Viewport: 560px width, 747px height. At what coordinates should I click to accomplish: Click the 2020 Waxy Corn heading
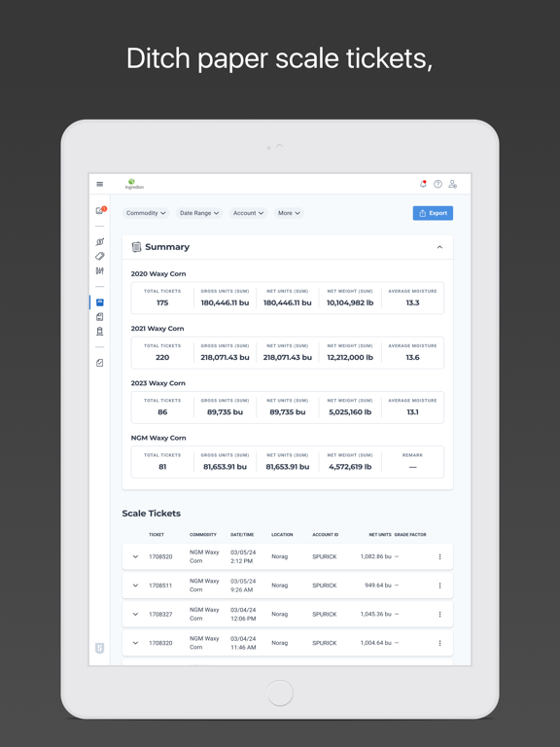tap(158, 274)
